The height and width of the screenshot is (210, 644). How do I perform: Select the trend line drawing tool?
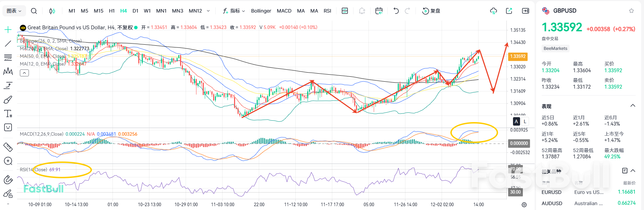point(8,44)
